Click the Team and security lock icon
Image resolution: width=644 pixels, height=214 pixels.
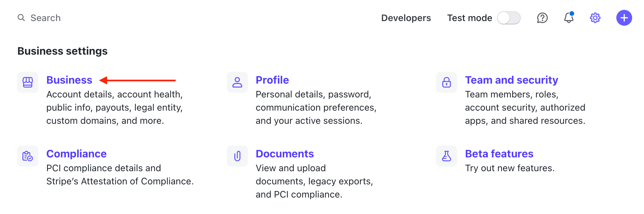click(447, 82)
